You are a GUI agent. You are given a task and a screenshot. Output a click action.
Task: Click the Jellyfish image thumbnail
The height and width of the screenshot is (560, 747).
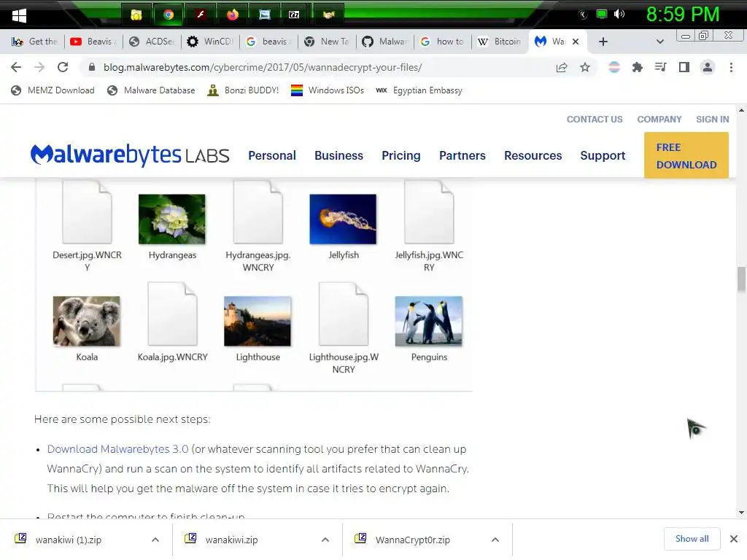tap(343, 219)
